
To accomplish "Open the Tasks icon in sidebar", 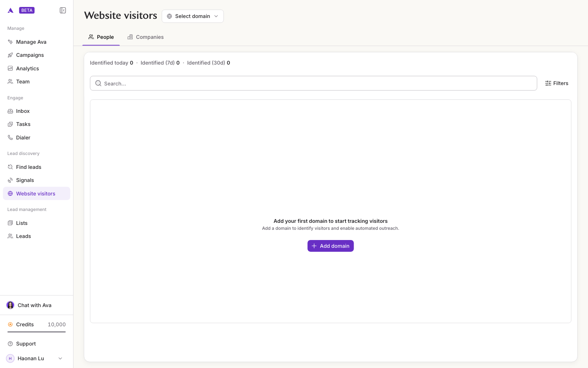I will coord(10,124).
